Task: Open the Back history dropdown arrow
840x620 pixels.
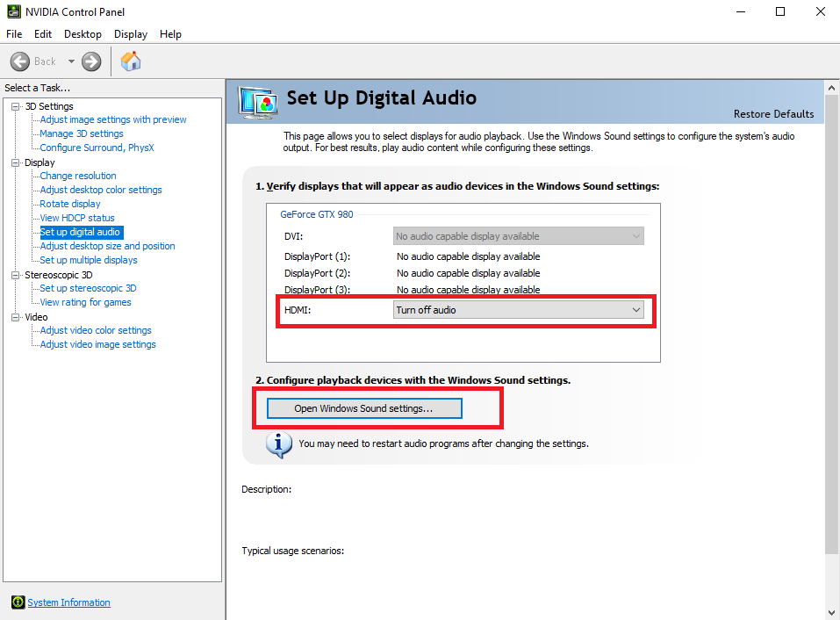Action: 71,61
